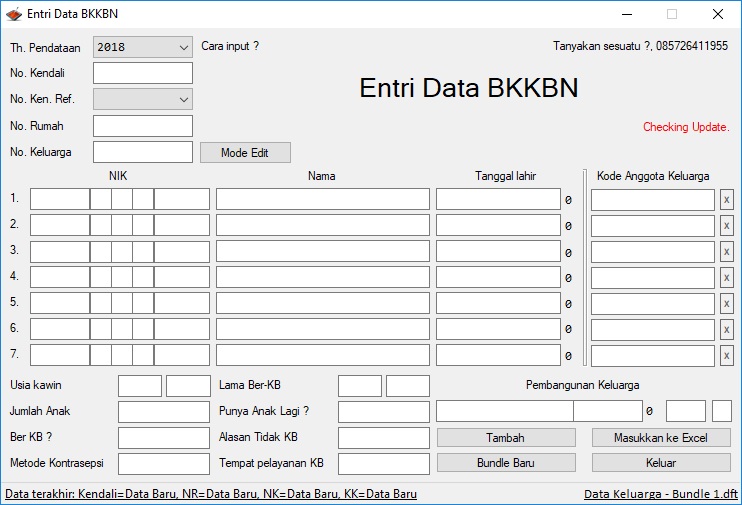742x505 pixels.
Task: Click the Bundle Baru button
Action: click(x=506, y=462)
